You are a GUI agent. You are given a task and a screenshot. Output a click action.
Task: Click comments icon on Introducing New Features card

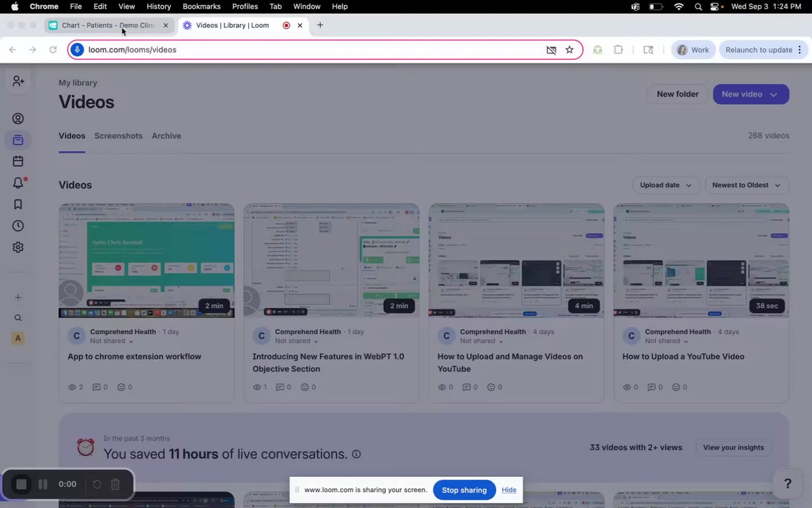click(280, 387)
